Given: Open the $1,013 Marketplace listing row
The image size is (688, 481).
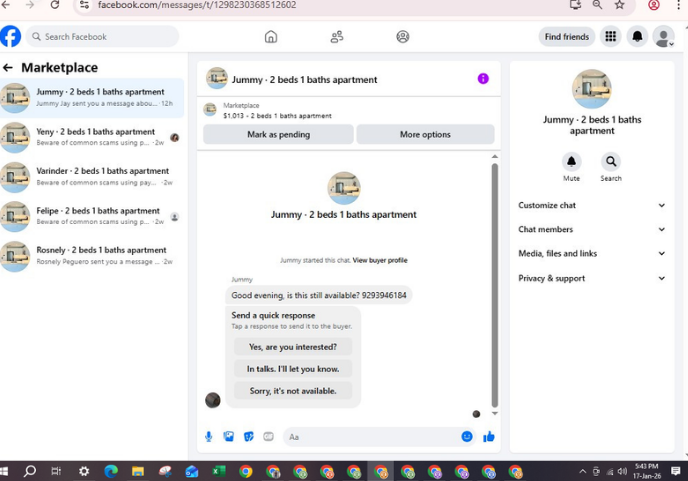Looking at the screenshot, I should (x=349, y=111).
